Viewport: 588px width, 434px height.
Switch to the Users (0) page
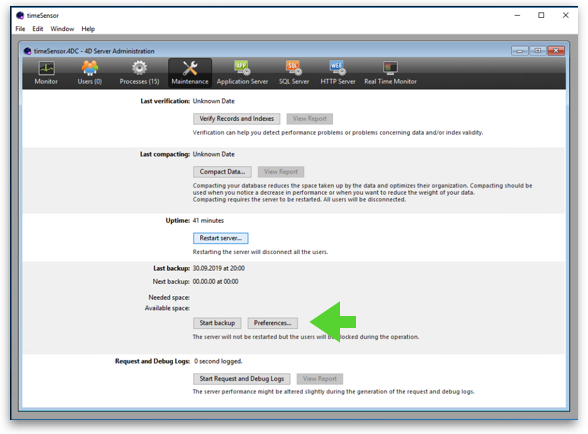point(90,73)
